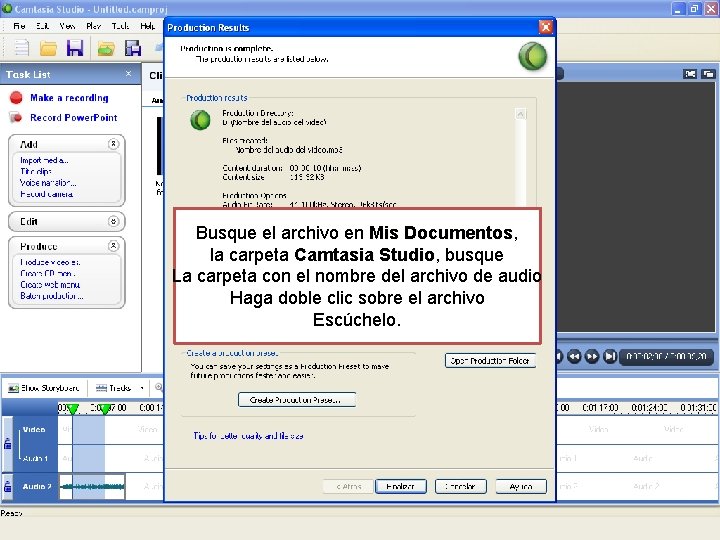Click the Audio 2 waveform clip
Image resolution: width=720 pixels, height=540 pixels.
click(x=92, y=486)
